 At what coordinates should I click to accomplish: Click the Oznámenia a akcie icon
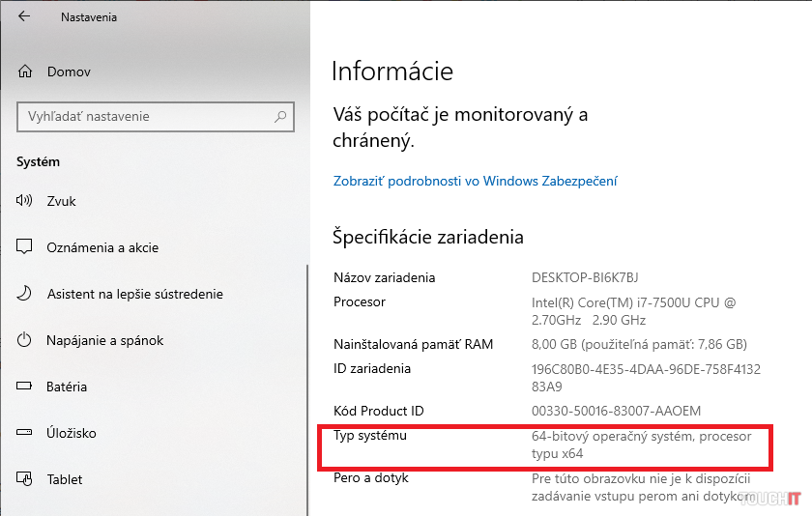coord(26,247)
